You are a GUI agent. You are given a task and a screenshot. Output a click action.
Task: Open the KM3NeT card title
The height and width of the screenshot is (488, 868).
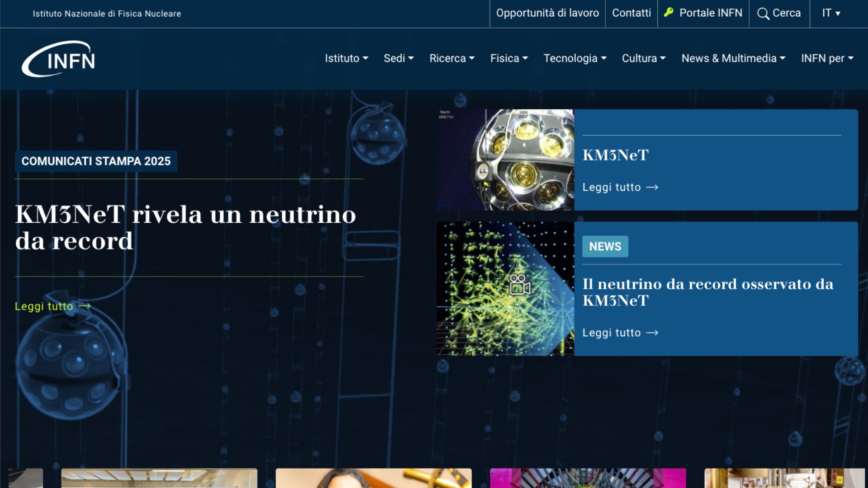tap(615, 155)
